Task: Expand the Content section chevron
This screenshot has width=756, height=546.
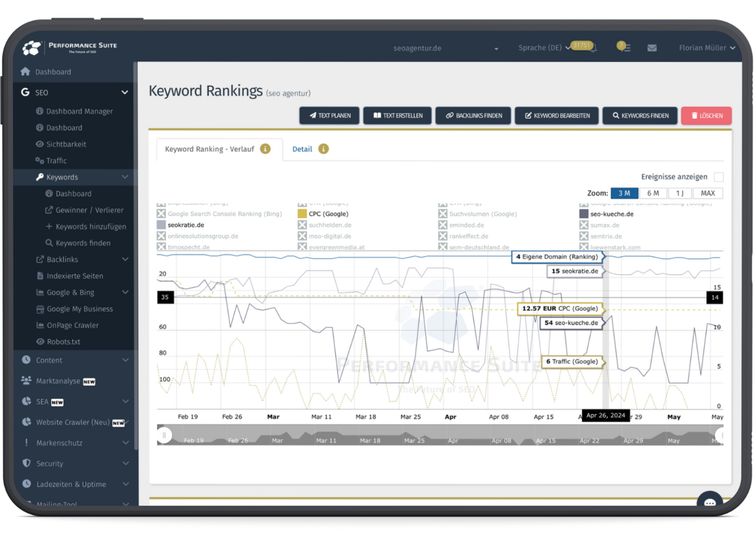Action: tap(125, 360)
